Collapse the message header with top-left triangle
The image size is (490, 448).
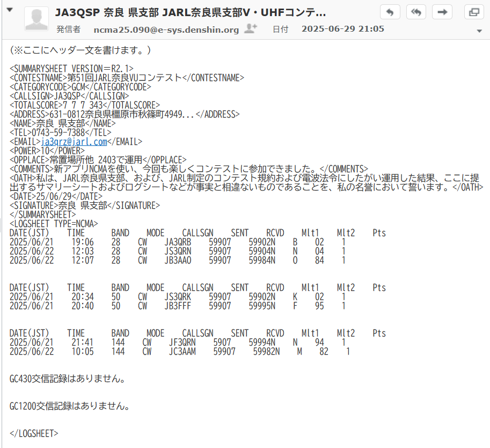[10, 10]
